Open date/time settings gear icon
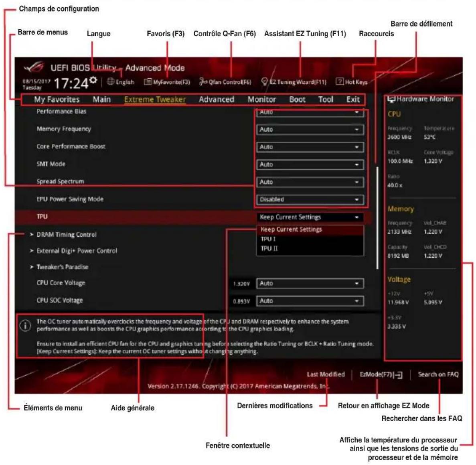This screenshot has width=476, height=465. pos(93,80)
